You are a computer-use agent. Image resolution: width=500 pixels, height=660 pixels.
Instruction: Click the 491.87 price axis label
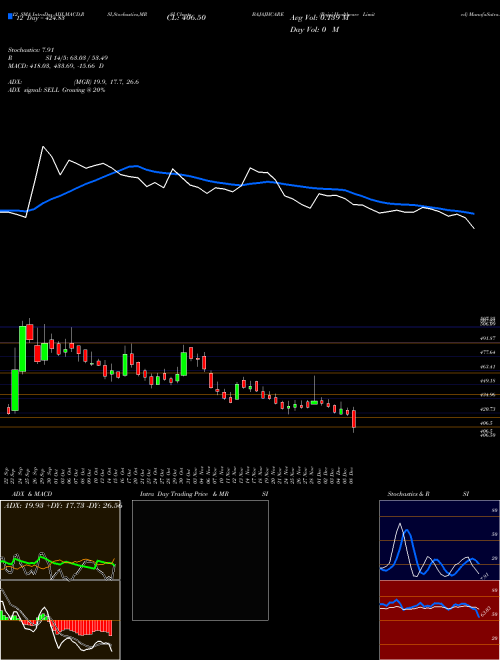point(489,338)
